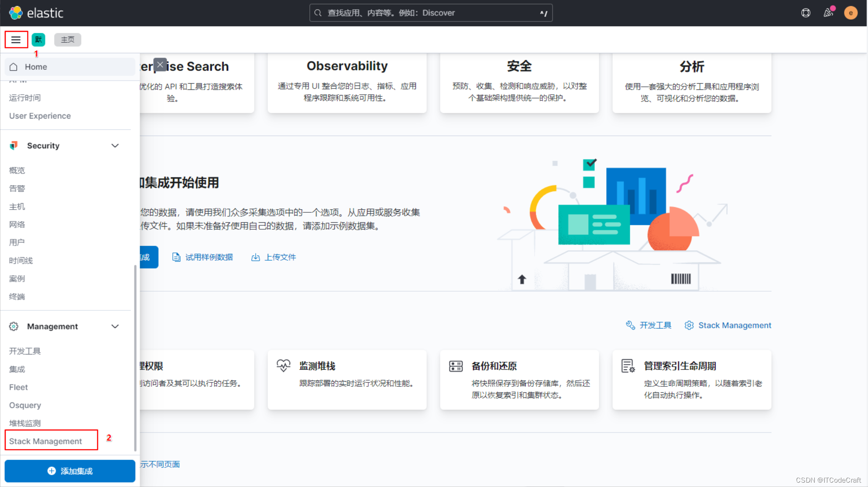Screen dimensions: 868x487
Task: Open the hamburger navigation menu
Action: (16, 40)
